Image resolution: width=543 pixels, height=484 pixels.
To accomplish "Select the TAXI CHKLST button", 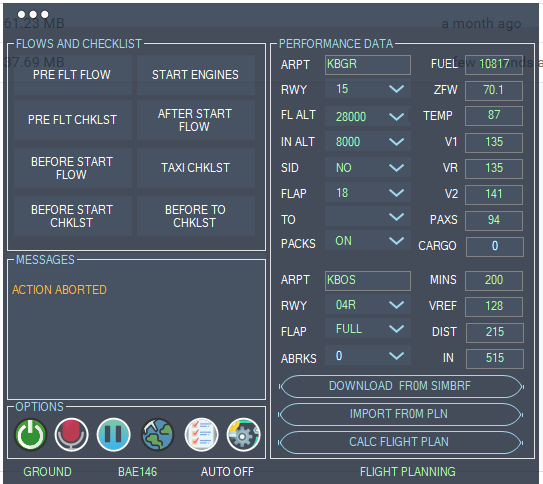I will [196, 168].
